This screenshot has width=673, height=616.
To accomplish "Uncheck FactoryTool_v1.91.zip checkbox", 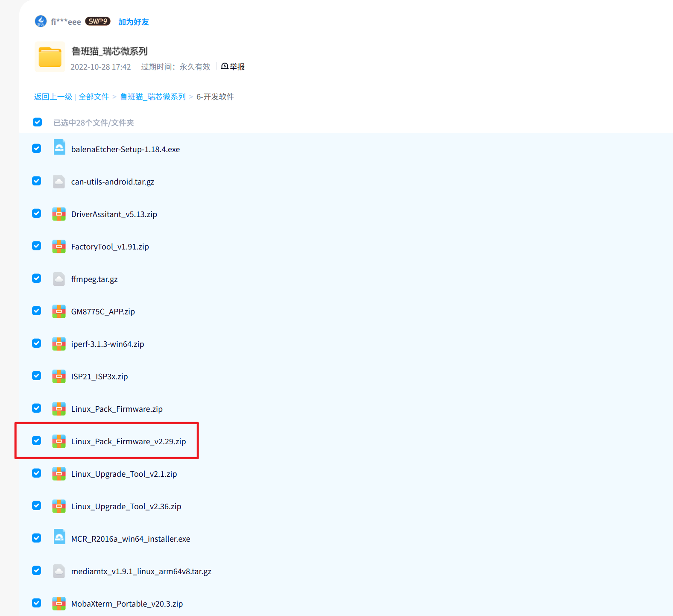I will [x=37, y=246].
